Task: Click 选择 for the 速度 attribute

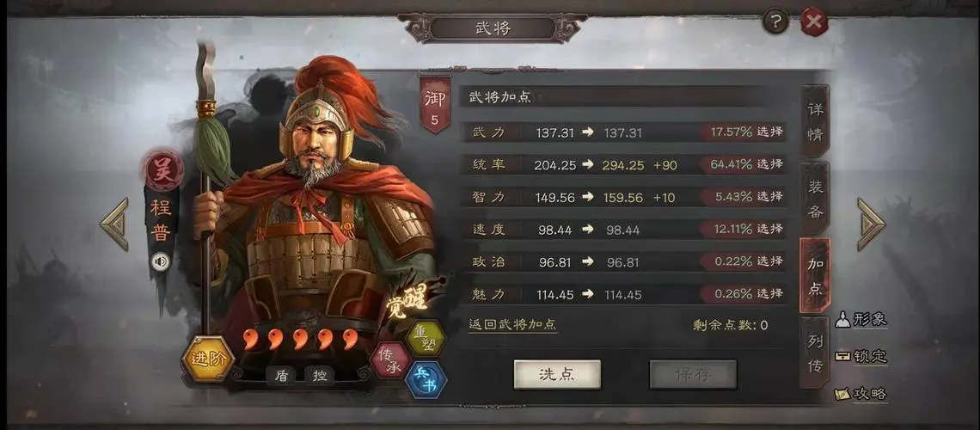Action: point(770,229)
